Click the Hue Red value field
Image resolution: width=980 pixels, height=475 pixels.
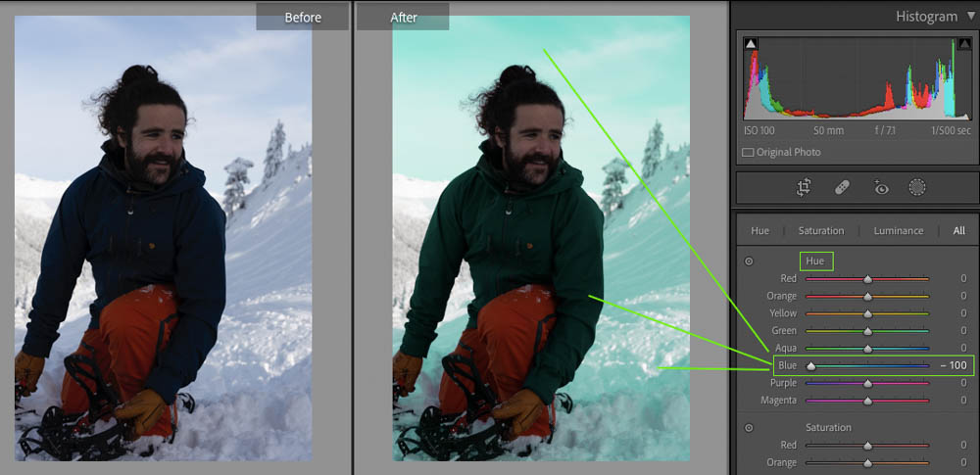pos(963,279)
